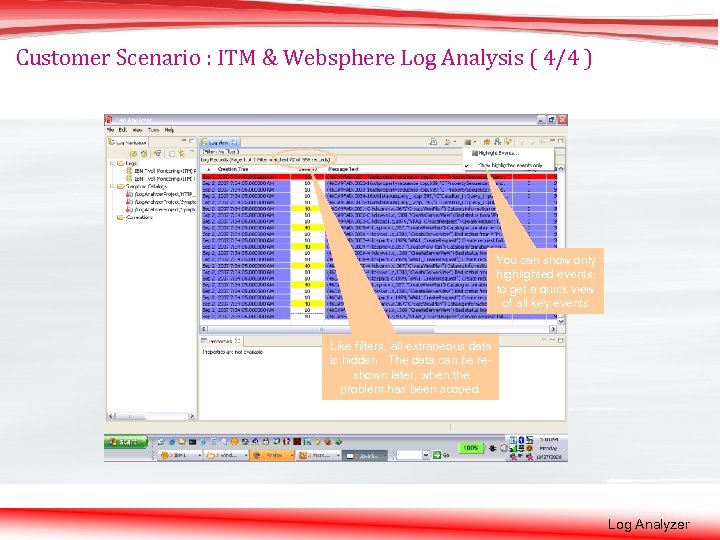Image resolution: width=720 pixels, height=540 pixels.
Task: Click the green 100% battery indicator
Action: pos(470,448)
